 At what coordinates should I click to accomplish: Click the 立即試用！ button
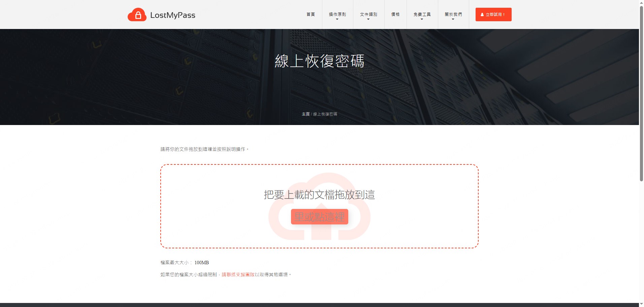(493, 14)
